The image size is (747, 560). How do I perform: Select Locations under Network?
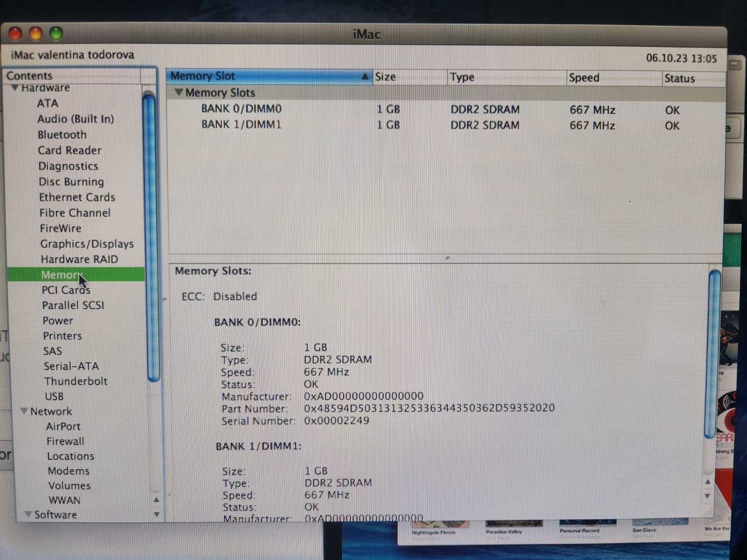click(x=70, y=456)
